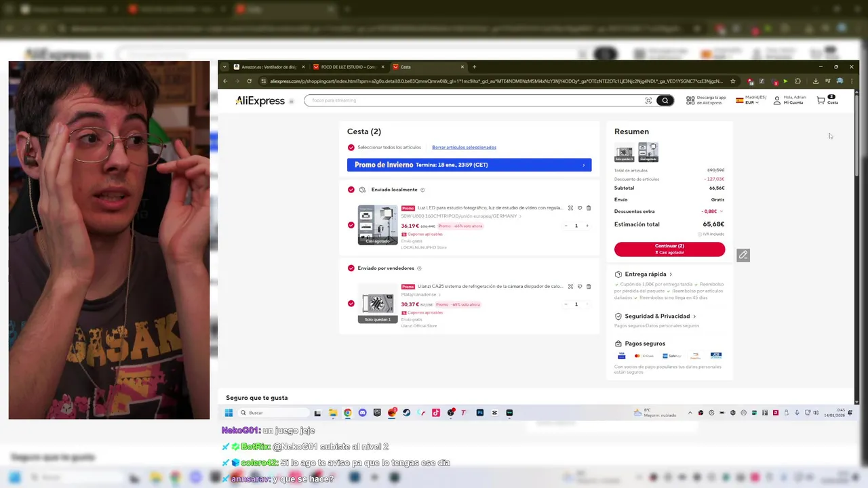The image size is (868, 488).
Task: Increase quantity of Luz LED item
Action: tap(587, 226)
